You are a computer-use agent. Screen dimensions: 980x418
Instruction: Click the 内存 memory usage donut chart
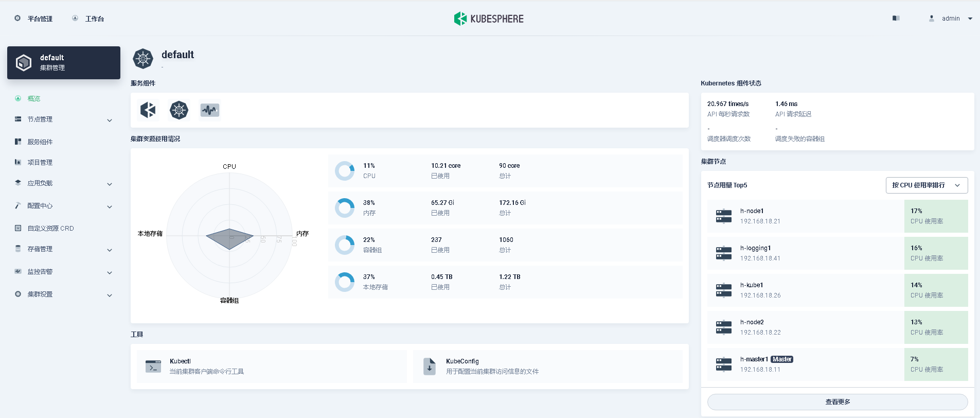(345, 208)
